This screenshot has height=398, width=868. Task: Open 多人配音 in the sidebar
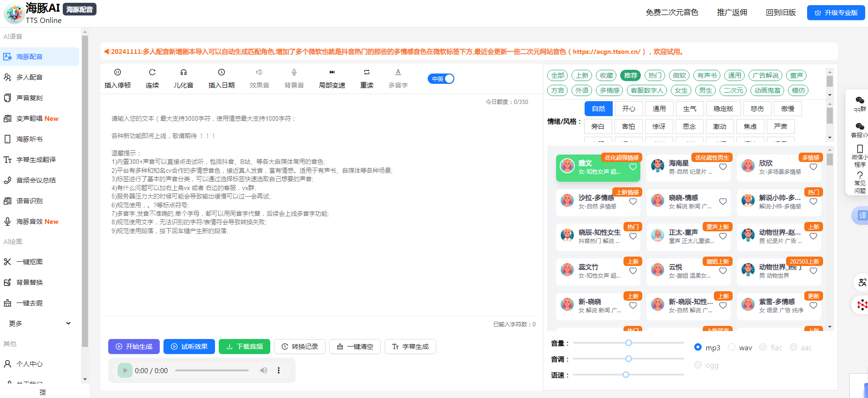(x=30, y=77)
